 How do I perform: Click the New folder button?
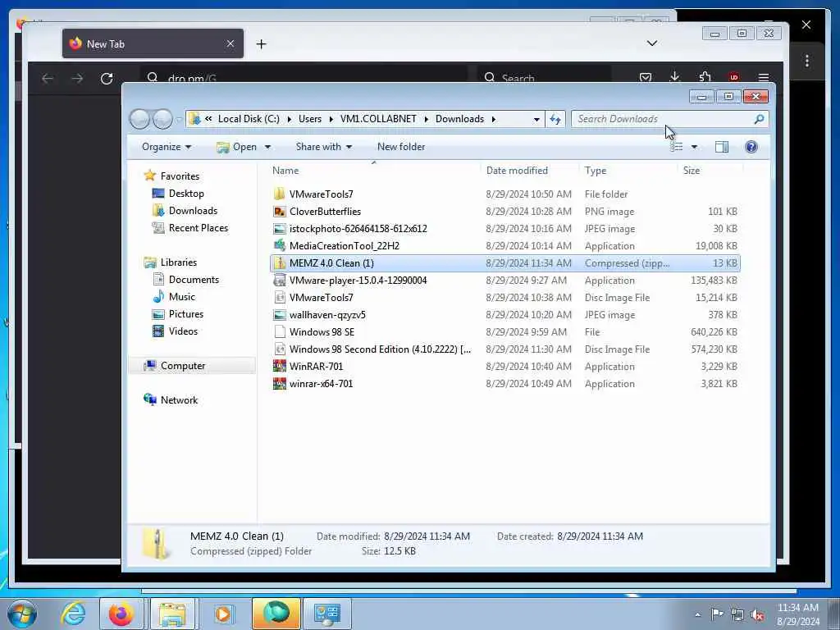coord(401,147)
